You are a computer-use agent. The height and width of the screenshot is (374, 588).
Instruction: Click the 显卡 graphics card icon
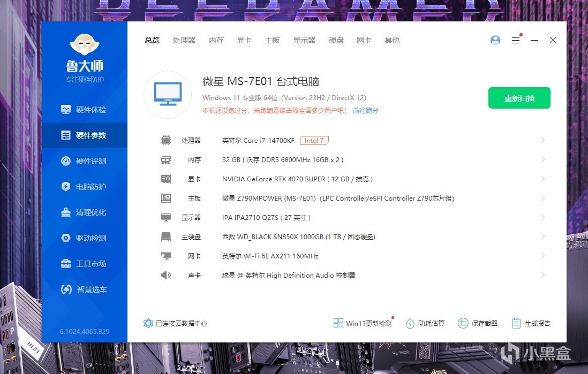pos(166,179)
